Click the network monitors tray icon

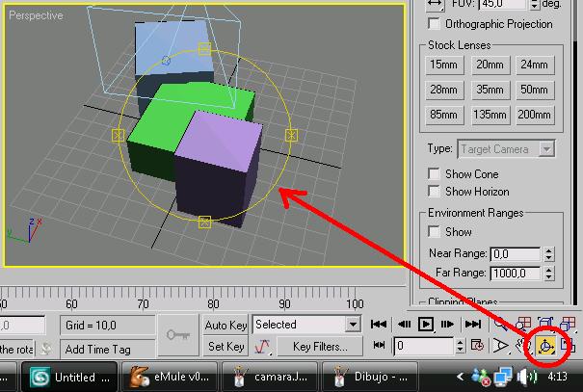[503, 377]
